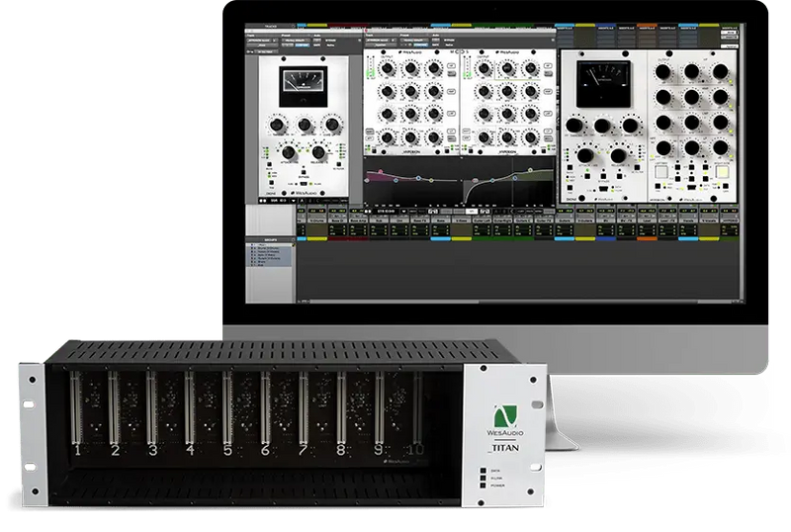Adjust the Attack Time knob on the small Dione plugin
The width and height of the screenshot is (791, 532).
(288, 151)
